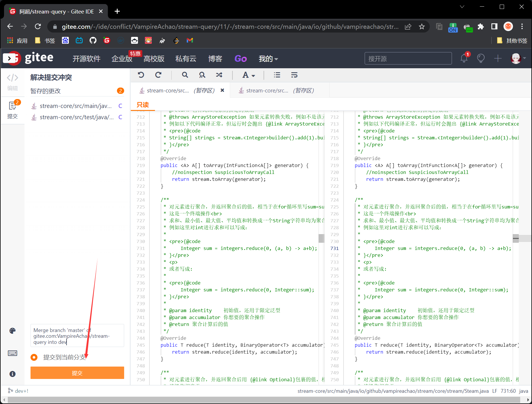Open keyboard shortcuts icon in sidebar
532x404 pixels.
(12, 353)
